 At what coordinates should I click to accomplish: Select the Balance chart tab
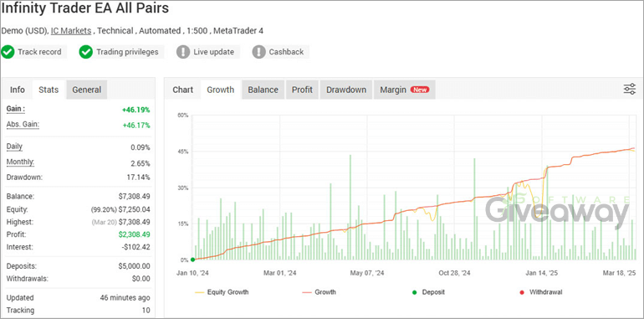pyautogui.click(x=263, y=90)
